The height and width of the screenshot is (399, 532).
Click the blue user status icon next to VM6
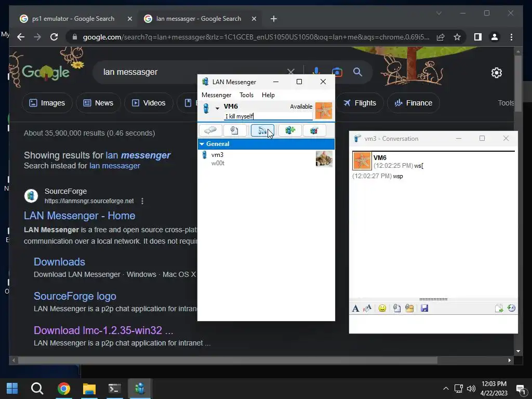tap(206, 109)
